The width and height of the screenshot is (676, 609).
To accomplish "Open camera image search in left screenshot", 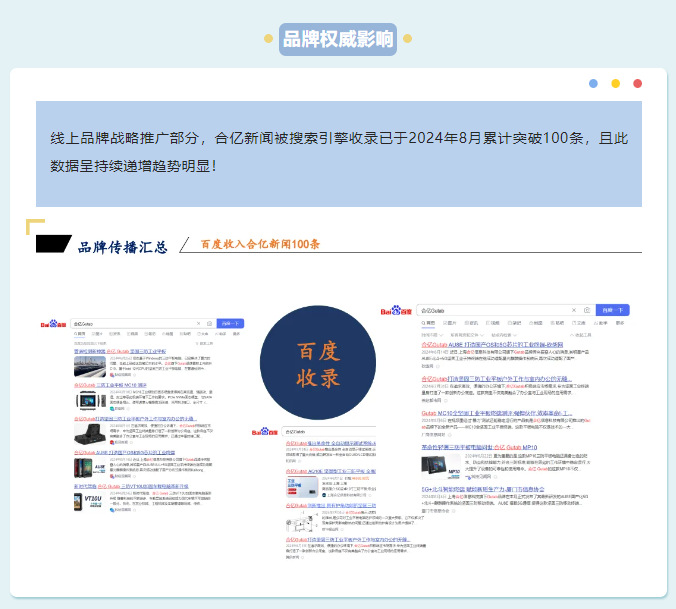I will pos(210,323).
